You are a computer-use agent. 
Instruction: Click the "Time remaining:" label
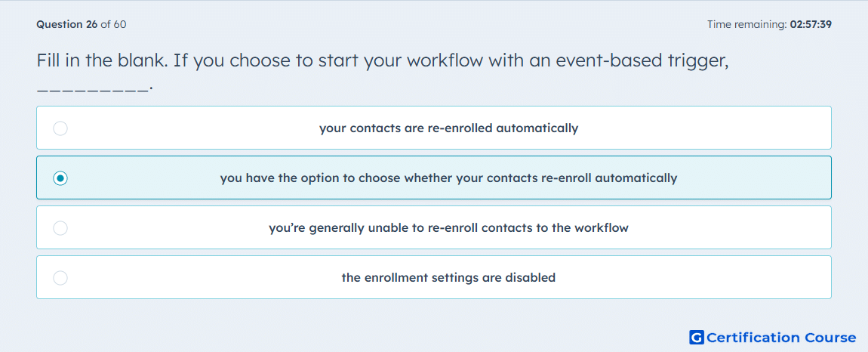(x=747, y=24)
